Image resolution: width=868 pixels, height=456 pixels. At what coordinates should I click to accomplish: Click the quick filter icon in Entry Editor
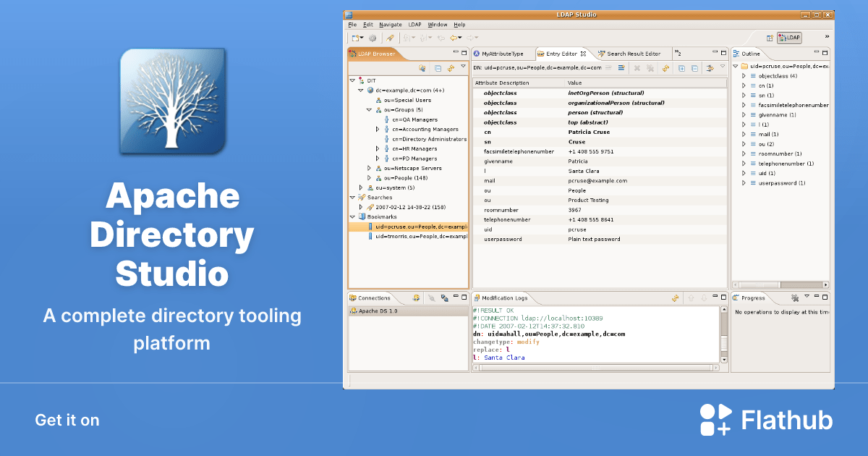(x=710, y=67)
